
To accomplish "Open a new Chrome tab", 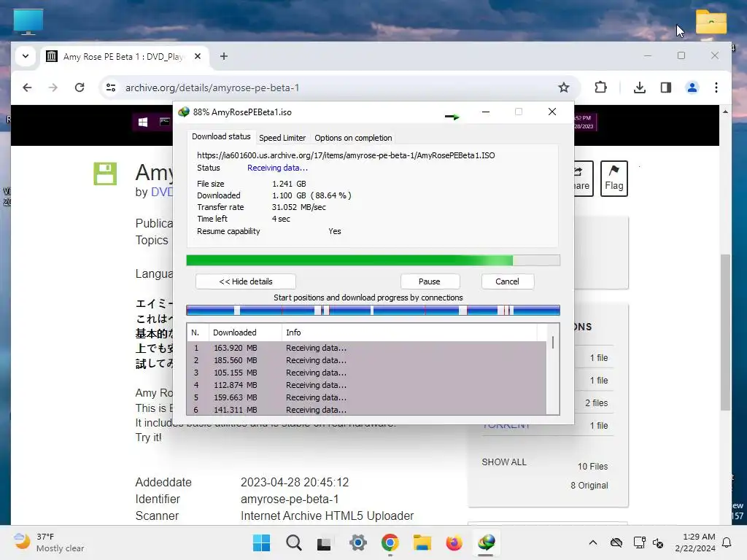I will (223, 56).
